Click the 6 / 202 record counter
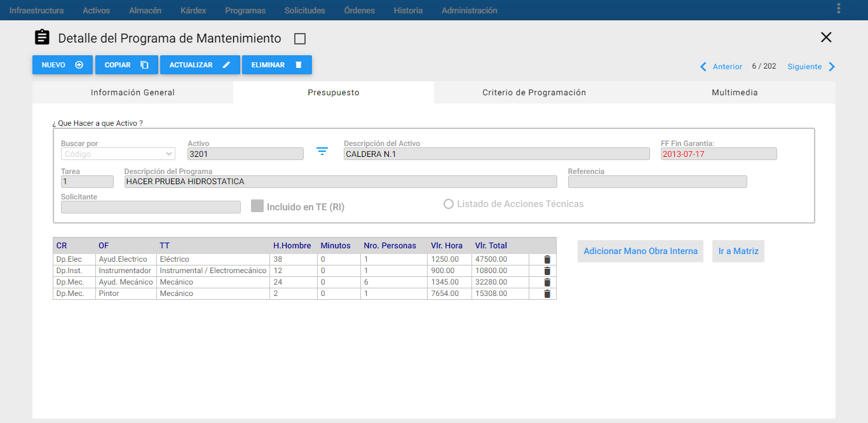 [764, 66]
